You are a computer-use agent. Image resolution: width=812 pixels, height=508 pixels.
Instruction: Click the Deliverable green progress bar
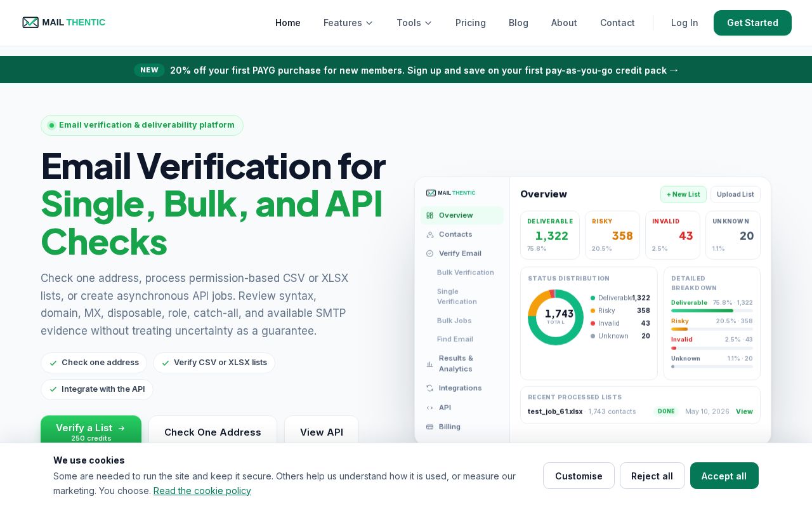(702, 311)
